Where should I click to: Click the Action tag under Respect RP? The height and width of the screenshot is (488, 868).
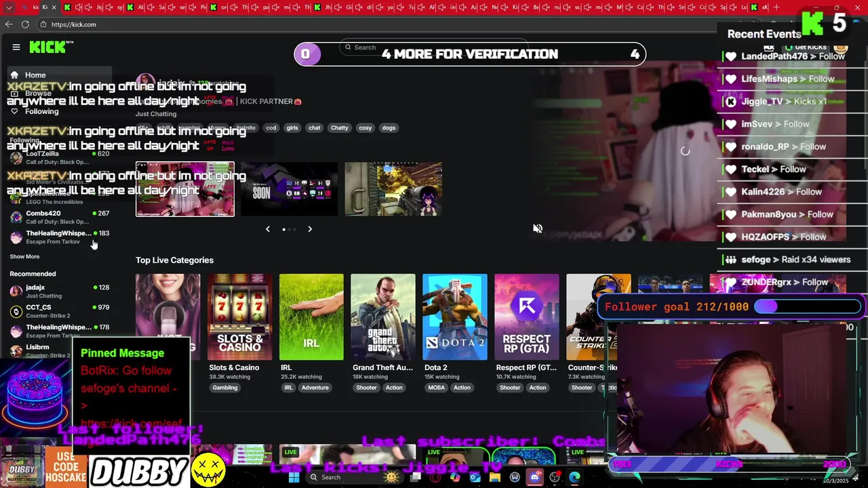tap(538, 388)
